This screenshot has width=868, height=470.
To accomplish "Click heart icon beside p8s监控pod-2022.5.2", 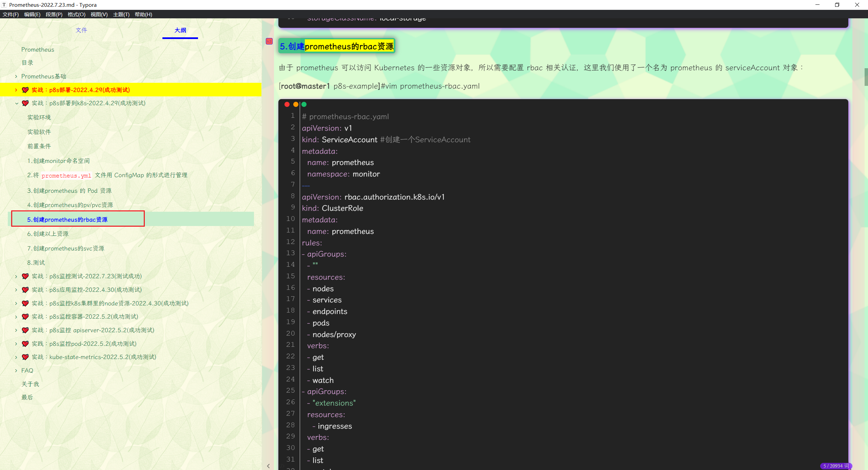I will click(25, 344).
